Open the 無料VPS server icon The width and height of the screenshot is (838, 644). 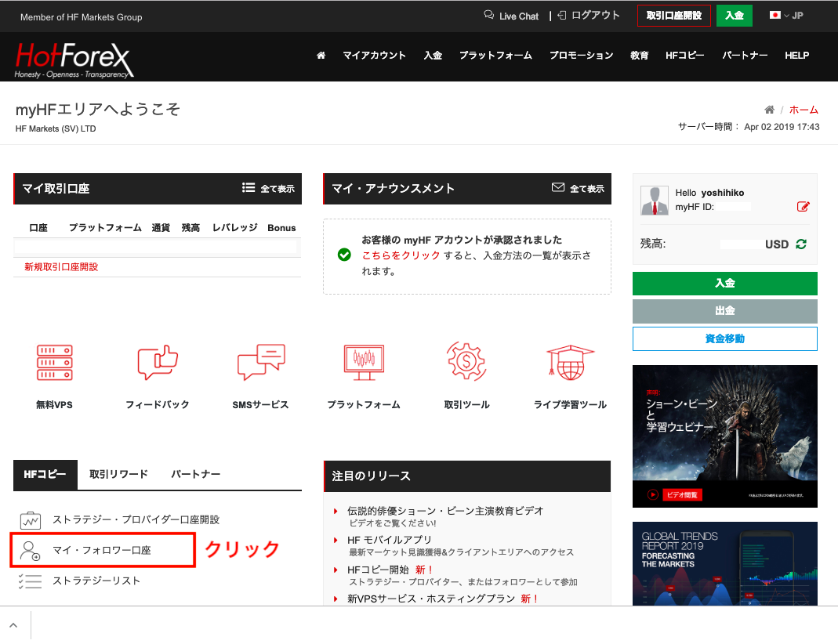coord(55,363)
